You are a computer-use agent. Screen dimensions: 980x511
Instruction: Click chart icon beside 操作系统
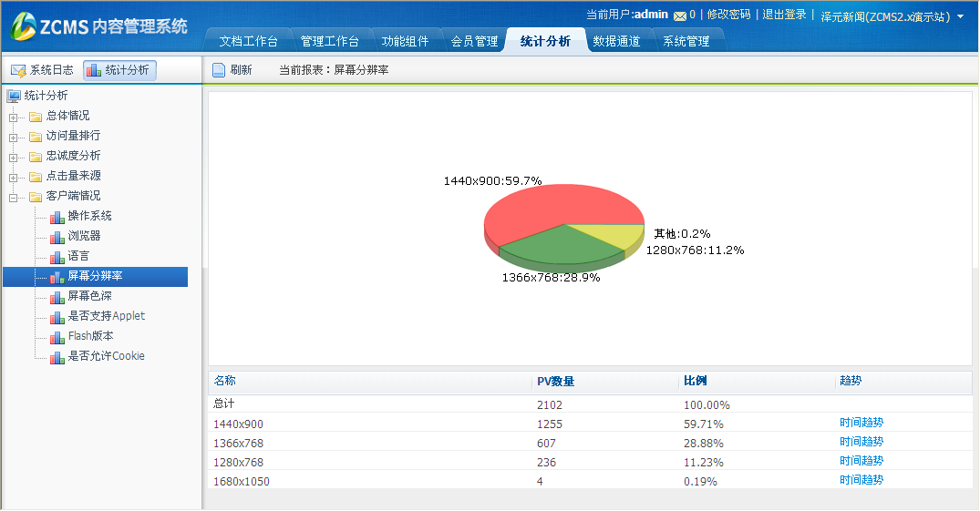pyautogui.click(x=57, y=217)
